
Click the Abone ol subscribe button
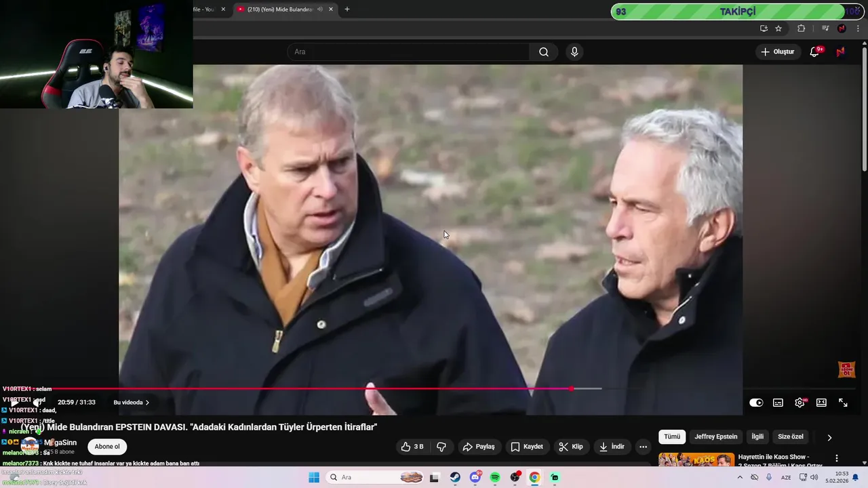pos(106,447)
